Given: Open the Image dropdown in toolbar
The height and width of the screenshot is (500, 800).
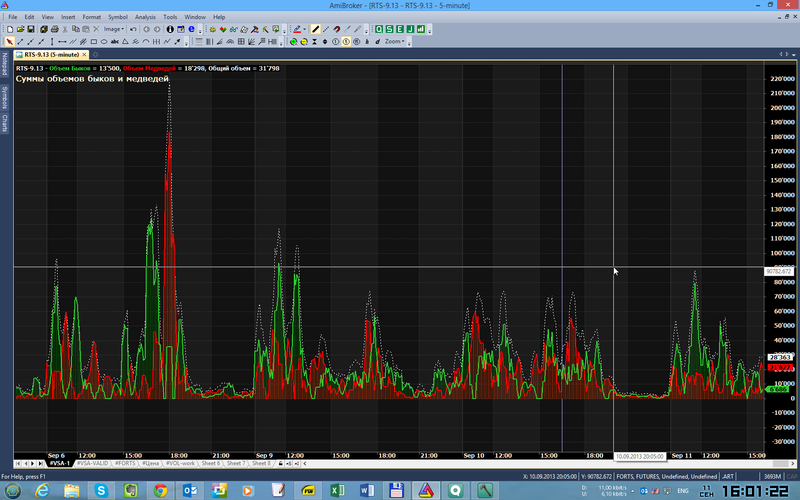Looking at the screenshot, I should pyautogui.click(x=114, y=29).
